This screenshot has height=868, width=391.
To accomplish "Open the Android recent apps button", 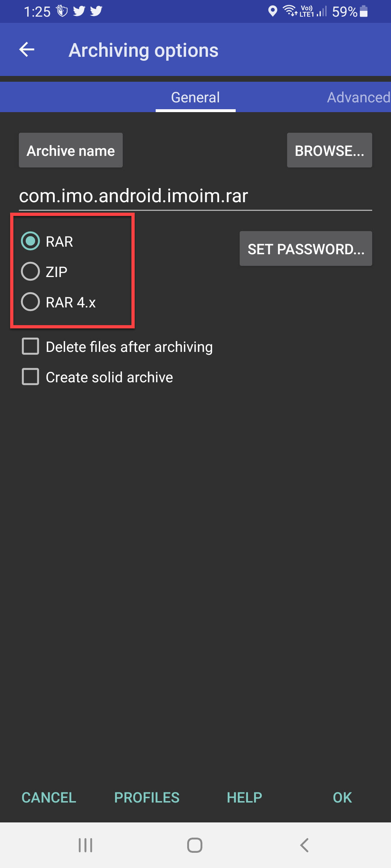I will coord(85,845).
